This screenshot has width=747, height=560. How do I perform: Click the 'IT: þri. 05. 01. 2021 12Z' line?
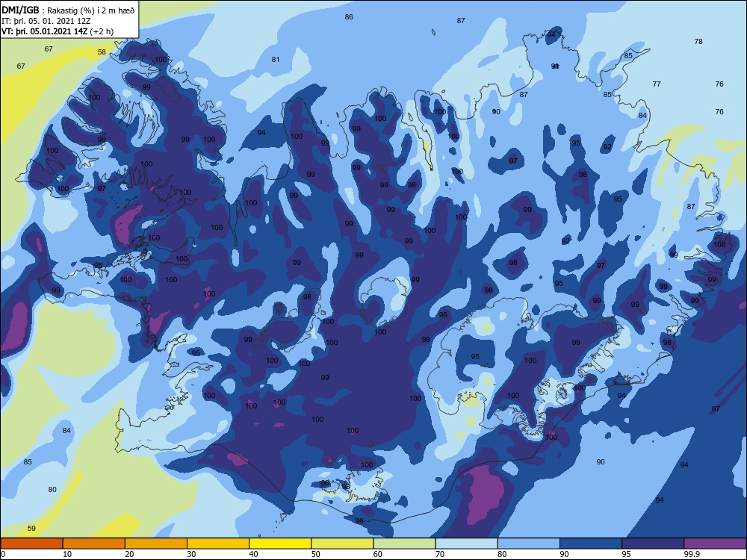[46, 21]
